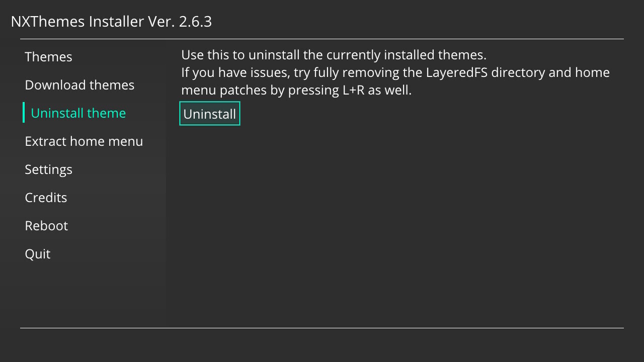Go to Download themes

point(79,85)
